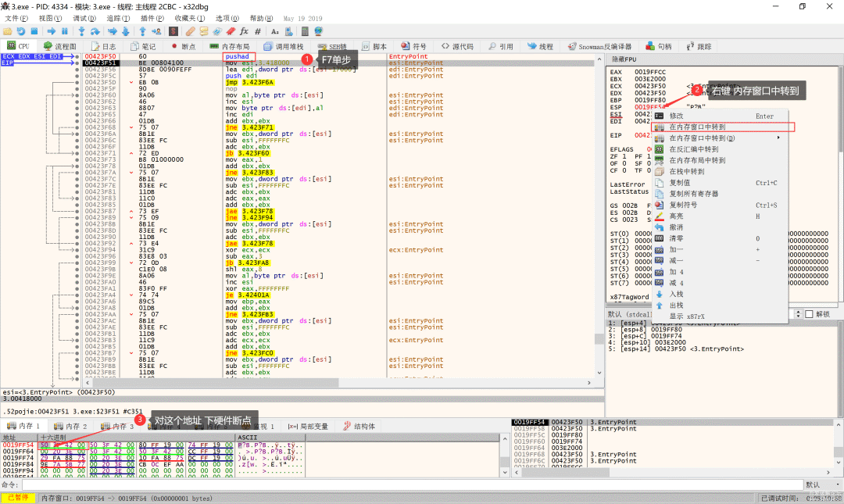The height and width of the screenshot is (504, 844).
Task: Click the fx functions toolbar icon
Action: click(x=244, y=31)
